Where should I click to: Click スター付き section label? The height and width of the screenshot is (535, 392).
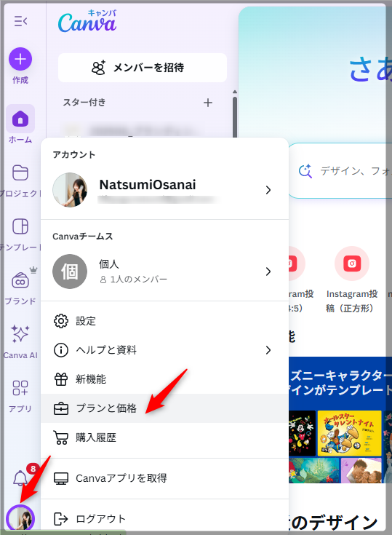(84, 102)
